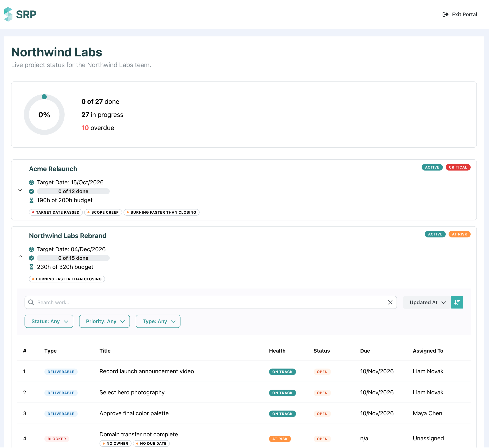The width and height of the screenshot is (489, 448).
Task: Open the Acme Relaunch project title
Action: [53, 169]
